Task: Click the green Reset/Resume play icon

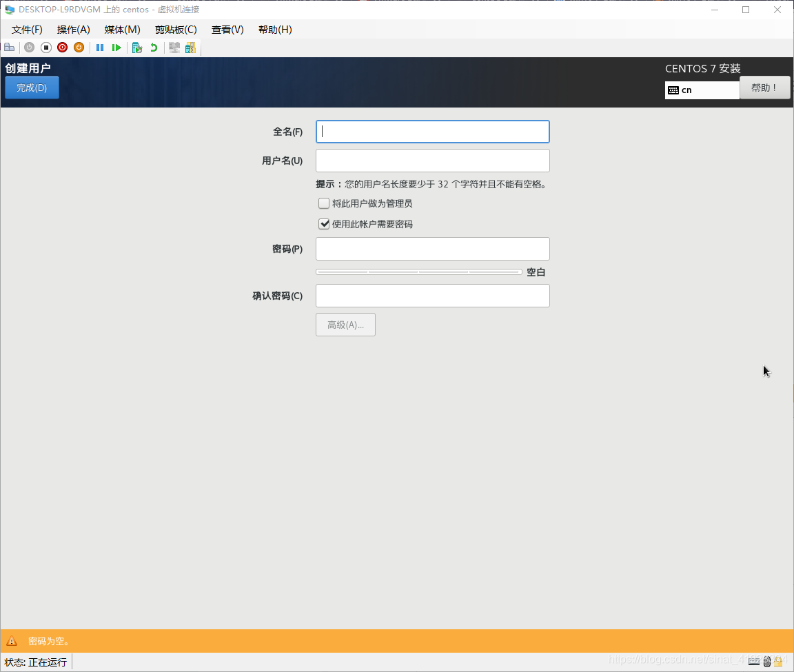Action: point(116,48)
